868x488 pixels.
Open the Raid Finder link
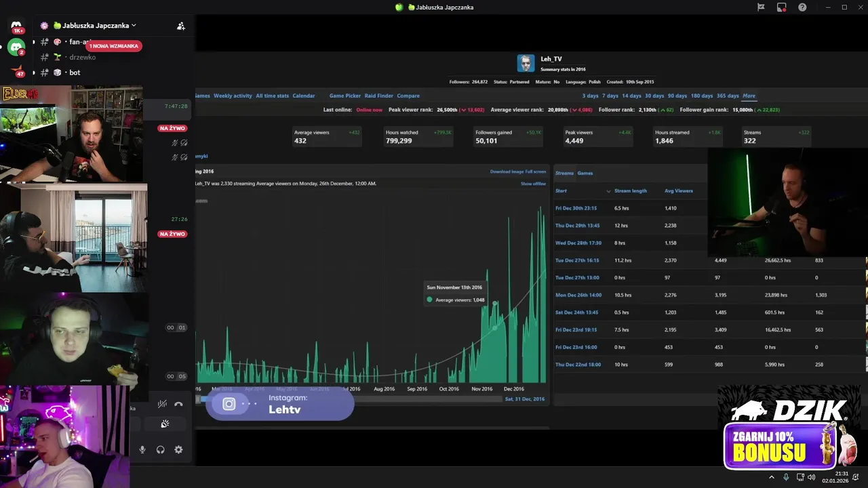[378, 96]
